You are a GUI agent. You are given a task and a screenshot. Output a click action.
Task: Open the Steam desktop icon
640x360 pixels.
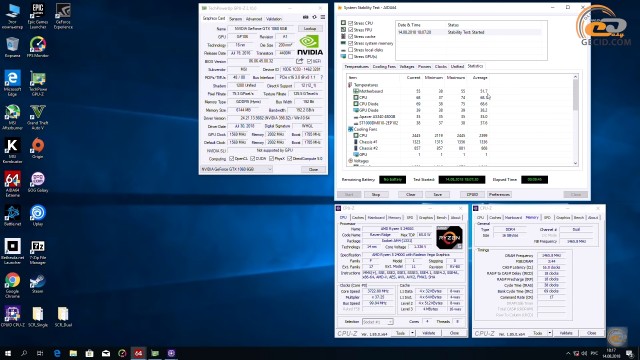(38, 283)
